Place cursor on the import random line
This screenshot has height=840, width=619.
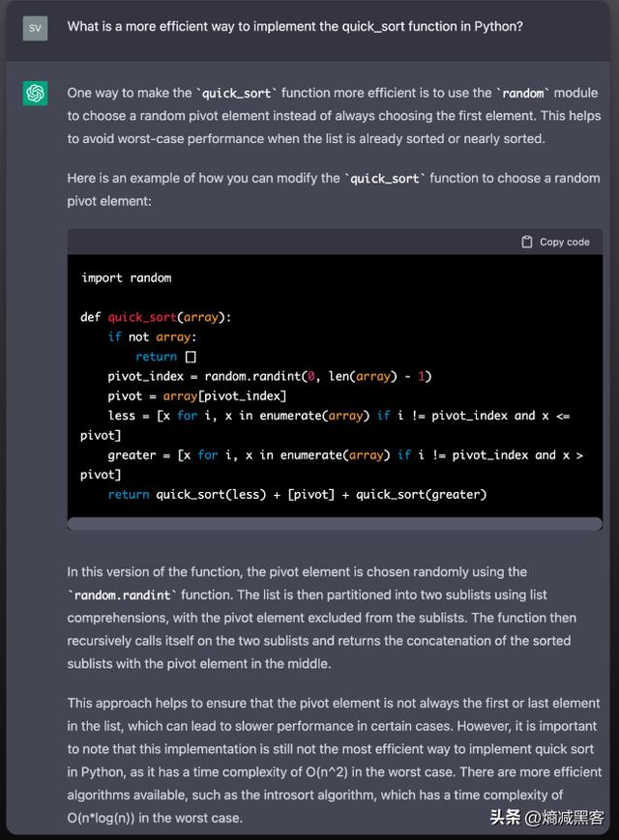[127, 277]
